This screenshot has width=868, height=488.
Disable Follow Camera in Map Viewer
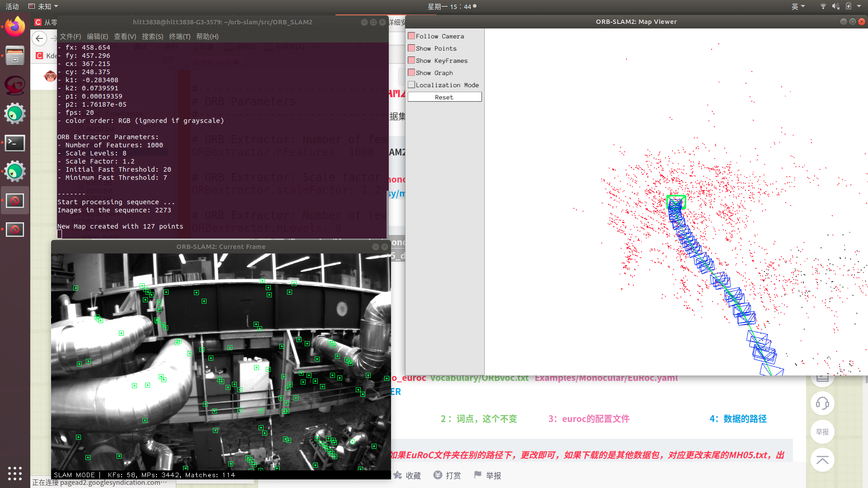[411, 35]
